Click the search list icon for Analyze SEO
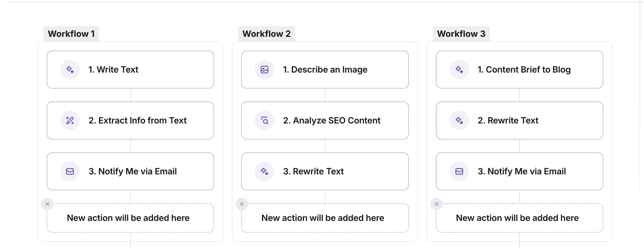 (264, 120)
